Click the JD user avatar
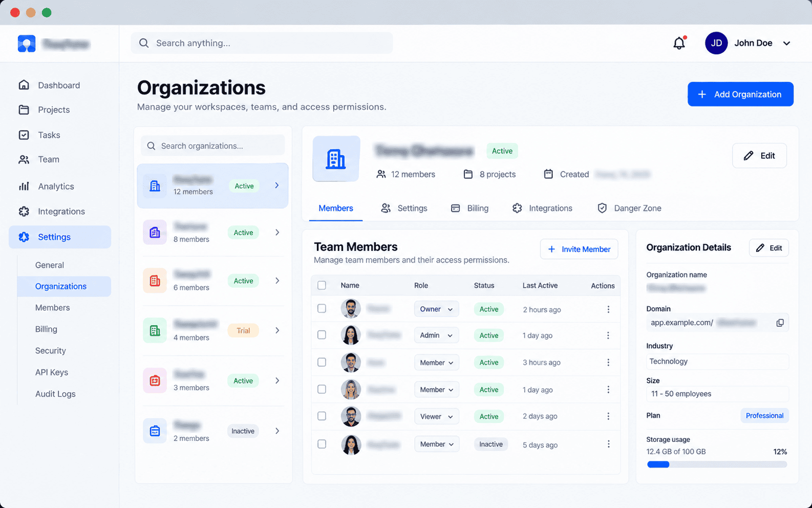Image resolution: width=812 pixels, height=508 pixels. click(x=716, y=43)
